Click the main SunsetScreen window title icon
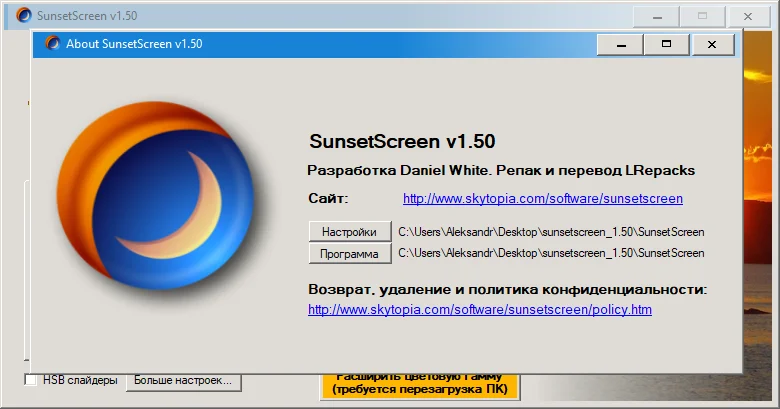Viewport: 780px width, 409px height. click(x=23, y=15)
